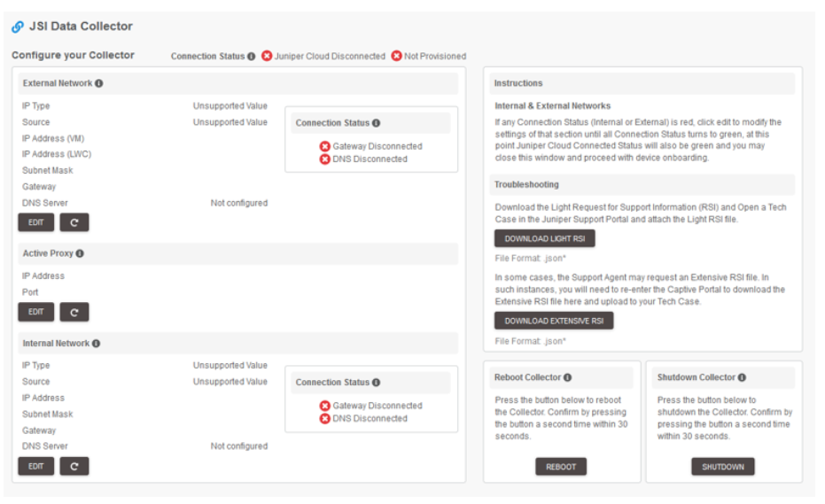Screen dimensions: 825x504
Task: Click the 'Configure your Collector' heading
Action: [74, 55]
